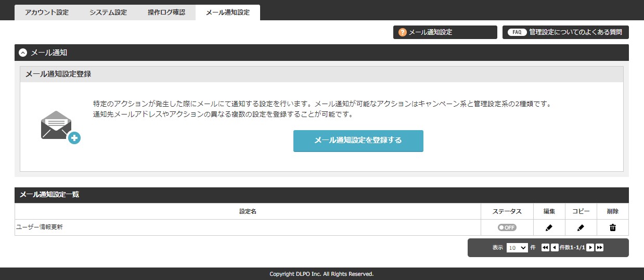Click the ステータス column header
644x280 pixels.
[x=507, y=211]
